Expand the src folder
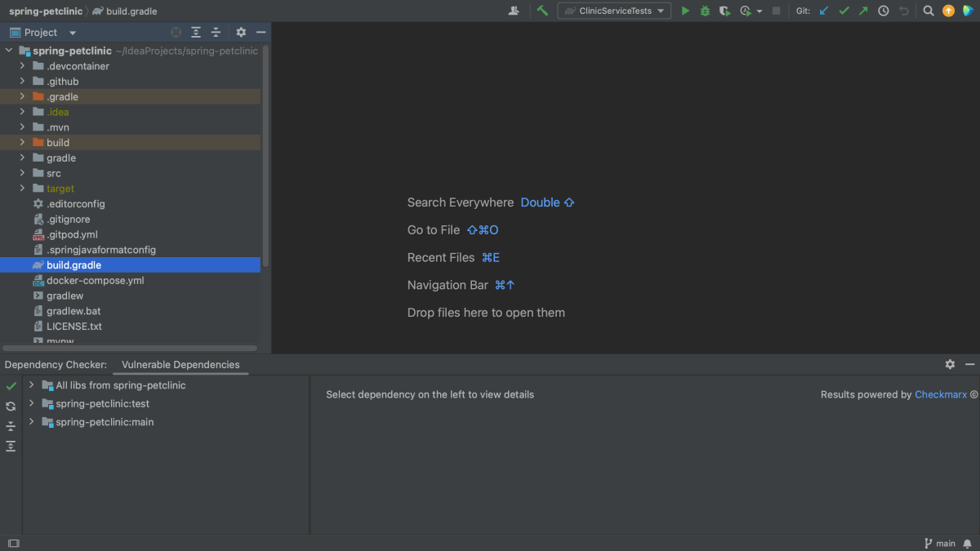 (22, 173)
